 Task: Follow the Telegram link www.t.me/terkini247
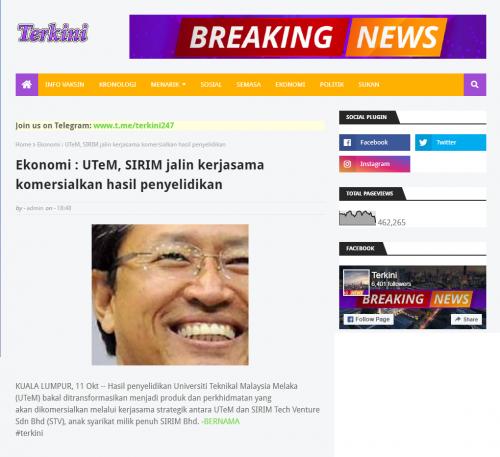[134, 125]
